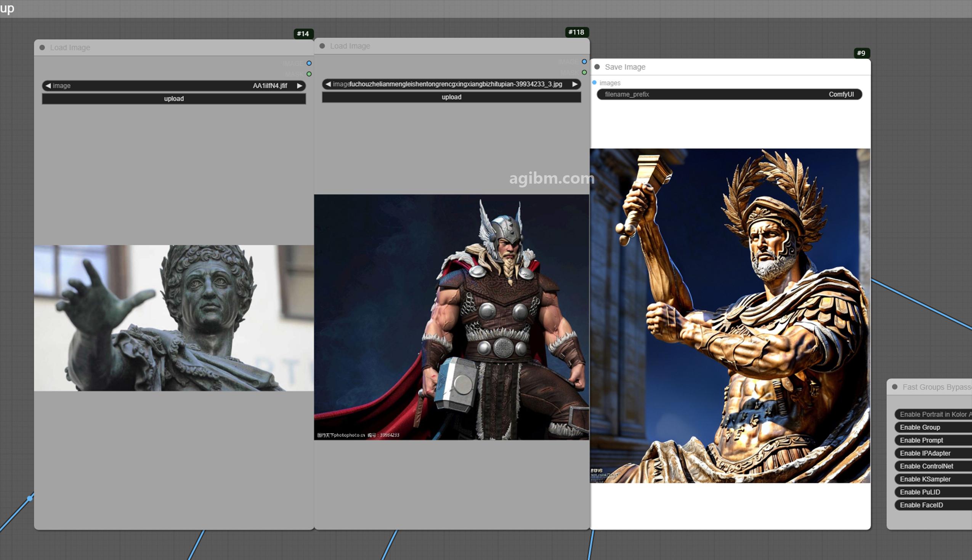Viewport: 972px width, 560px height.
Task: Select Load Image title of node #14
Action: pyautogui.click(x=70, y=48)
